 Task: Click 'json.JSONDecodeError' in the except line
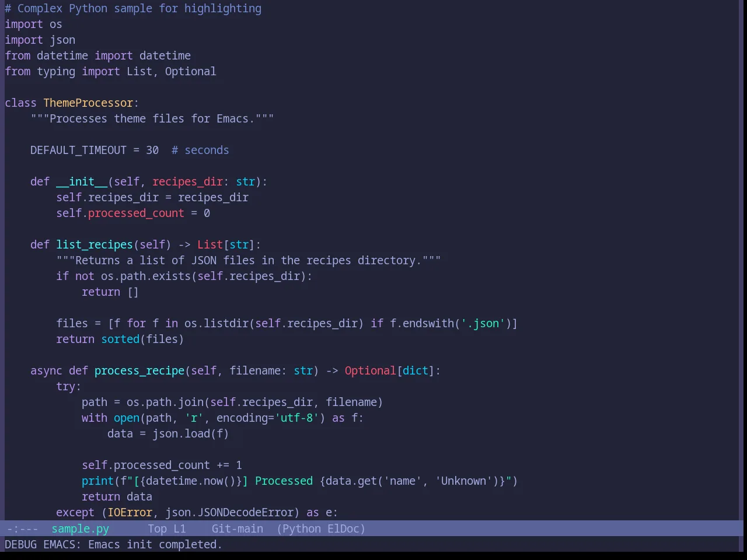[x=229, y=512]
